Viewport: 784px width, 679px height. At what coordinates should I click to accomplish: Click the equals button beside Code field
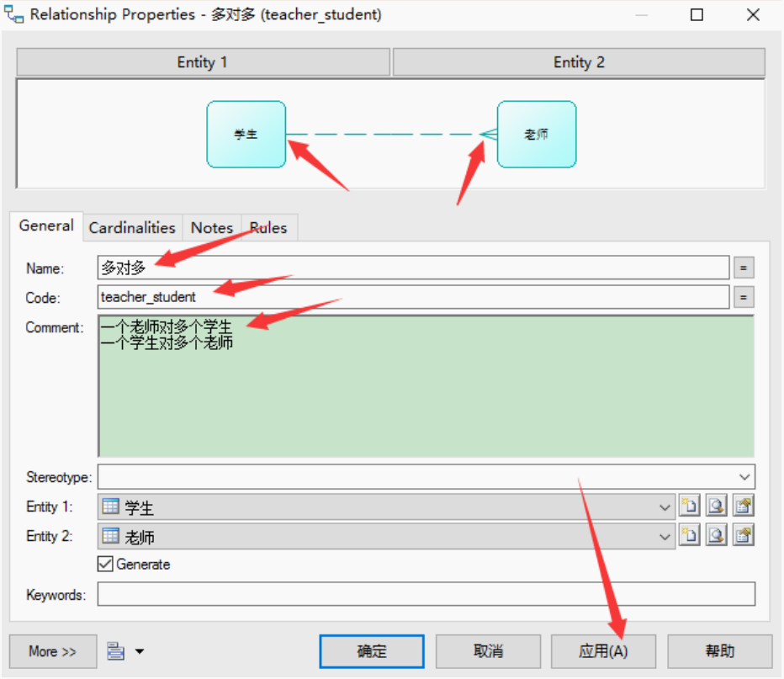(x=744, y=298)
